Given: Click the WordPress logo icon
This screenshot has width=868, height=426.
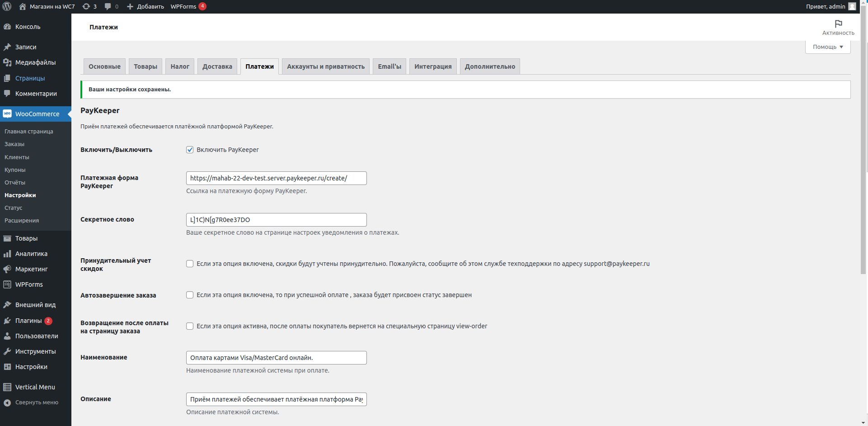Looking at the screenshot, I should pos(7,6).
